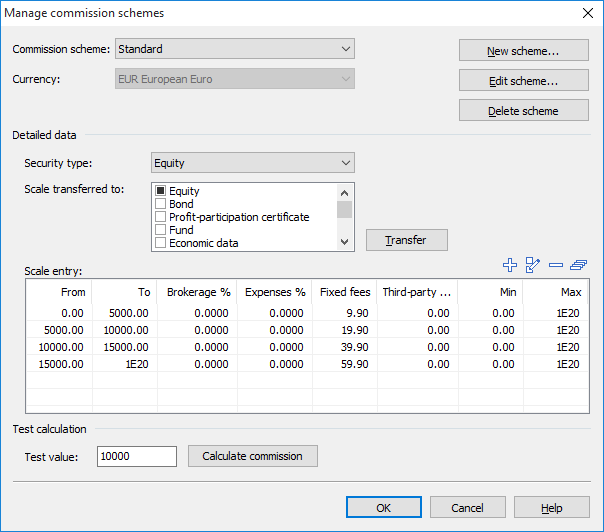Click the plus icon to add scale entry

click(x=510, y=265)
